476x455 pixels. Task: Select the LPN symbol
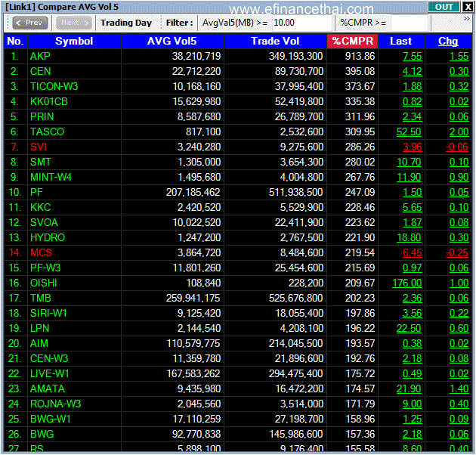40,328
